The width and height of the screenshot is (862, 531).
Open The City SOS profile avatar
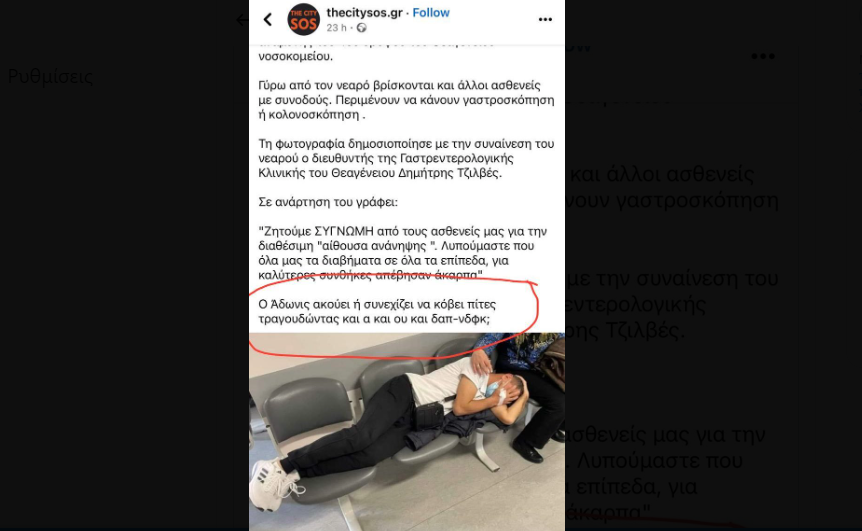pyautogui.click(x=303, y=20)
